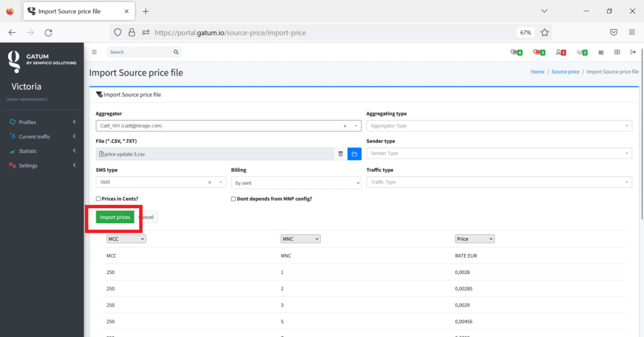This screenshot has width=644, height=337.
Task: Expand Statistic in the sidebar menu
Action: pyautogui.click(x=28, y=152)
